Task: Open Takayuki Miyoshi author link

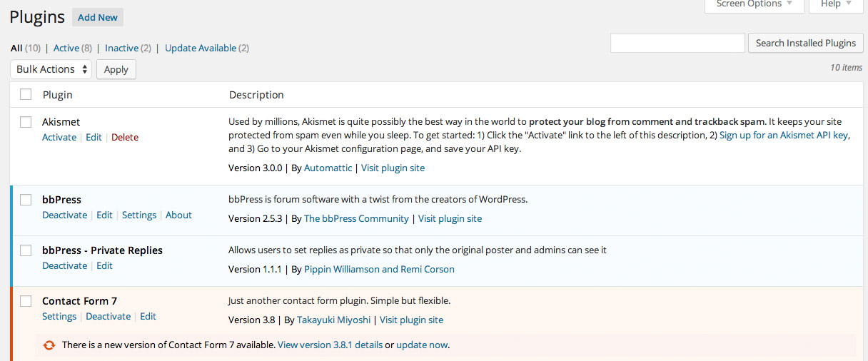Action: 333,320
